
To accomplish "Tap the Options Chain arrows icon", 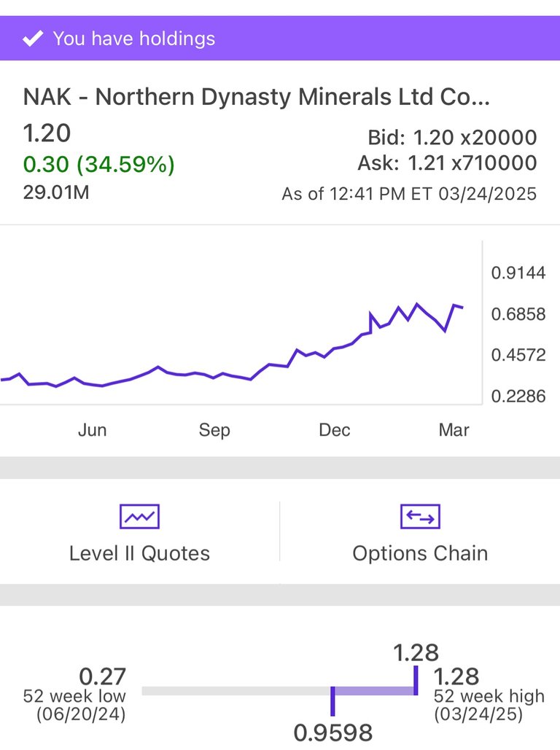I will point(420,517).
